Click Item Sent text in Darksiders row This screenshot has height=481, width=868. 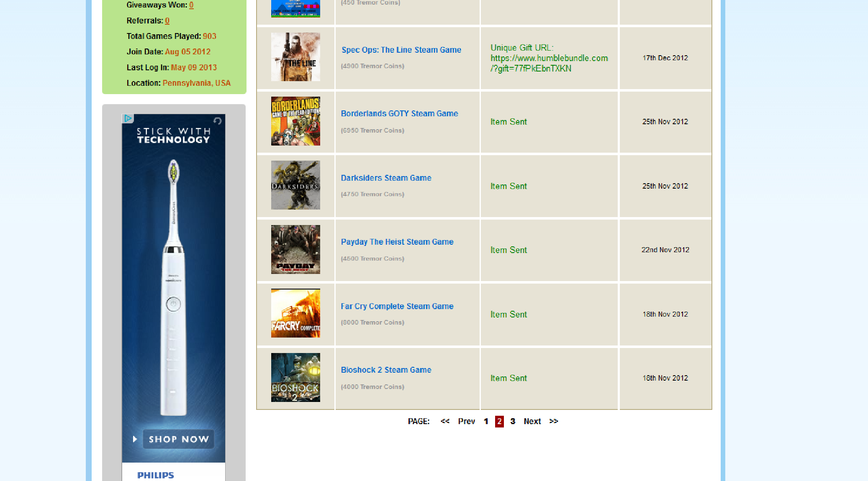pyautogui.click(x=508, y=186)
